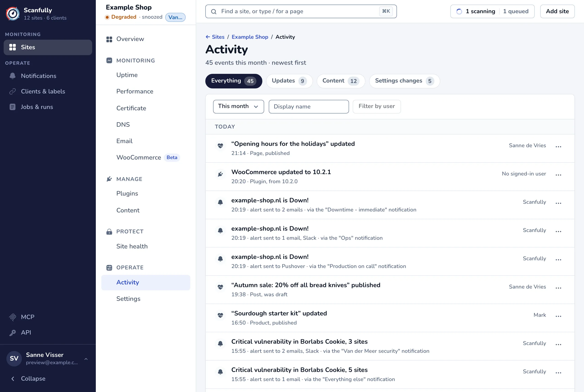Open Uptime monitoring page
584x392 pixels.
pyautogui.click(x=146, y=75)
